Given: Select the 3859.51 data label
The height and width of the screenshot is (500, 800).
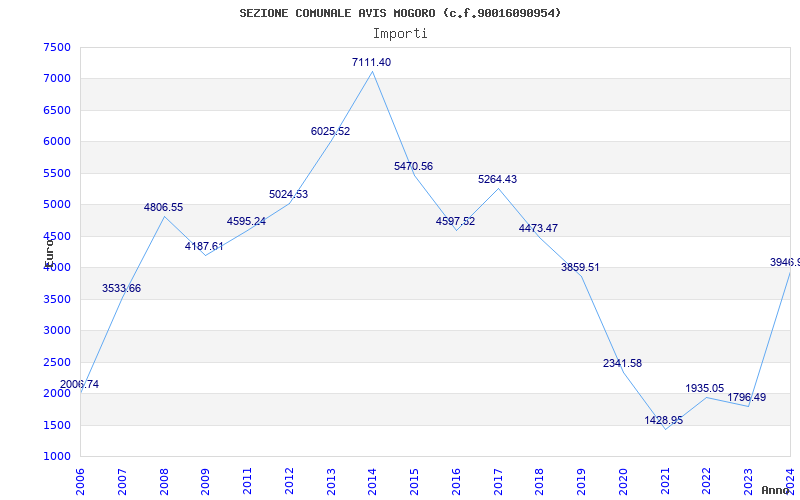Looking at the screenshot, I should pos(580,267).
